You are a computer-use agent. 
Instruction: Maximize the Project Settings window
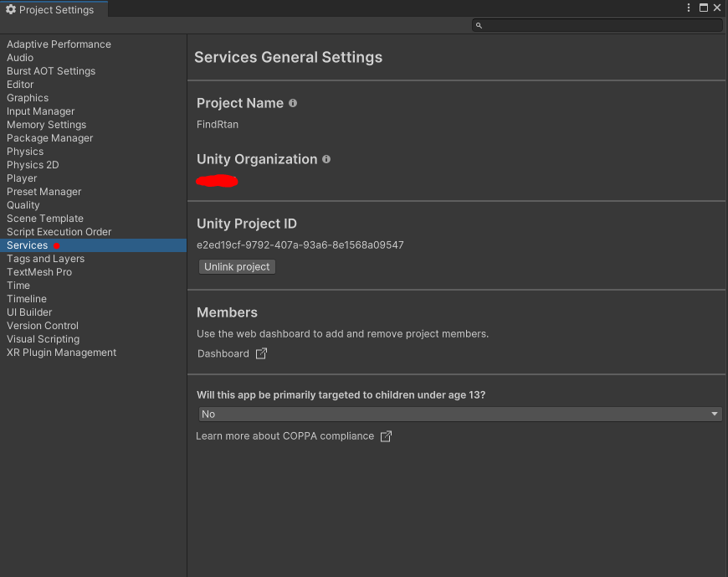(x=704, y=8)
